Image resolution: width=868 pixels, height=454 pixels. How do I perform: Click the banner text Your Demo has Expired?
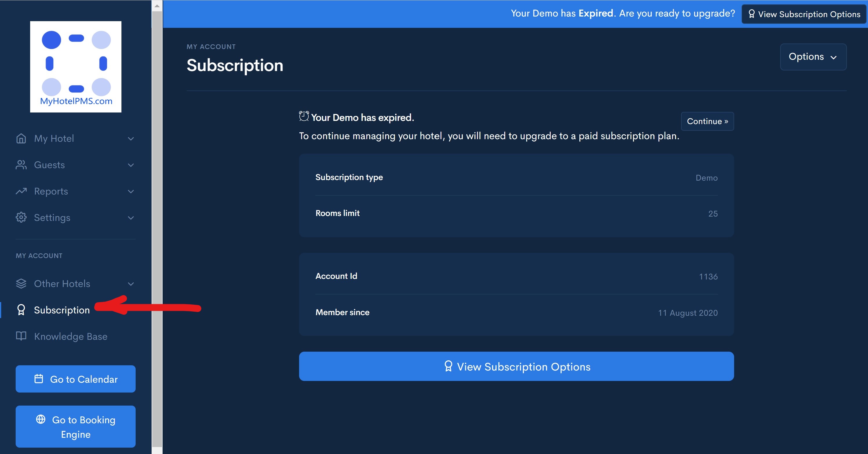pos(563,13)
